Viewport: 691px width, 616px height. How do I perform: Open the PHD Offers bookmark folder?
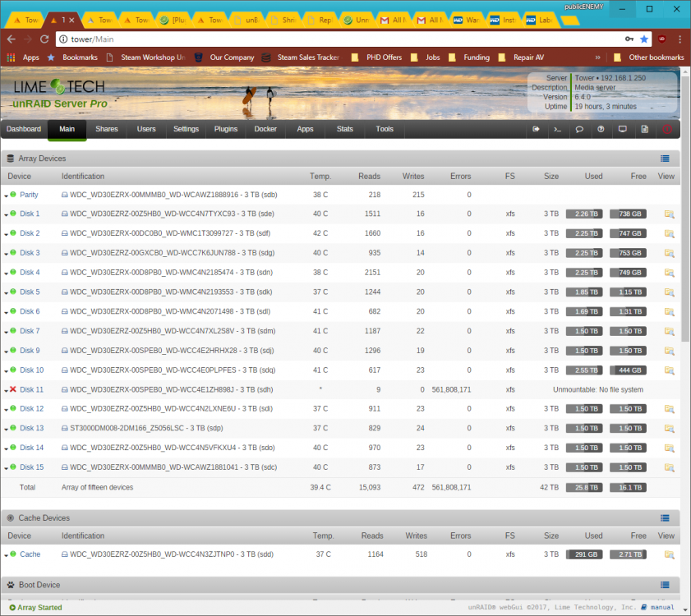377,57
